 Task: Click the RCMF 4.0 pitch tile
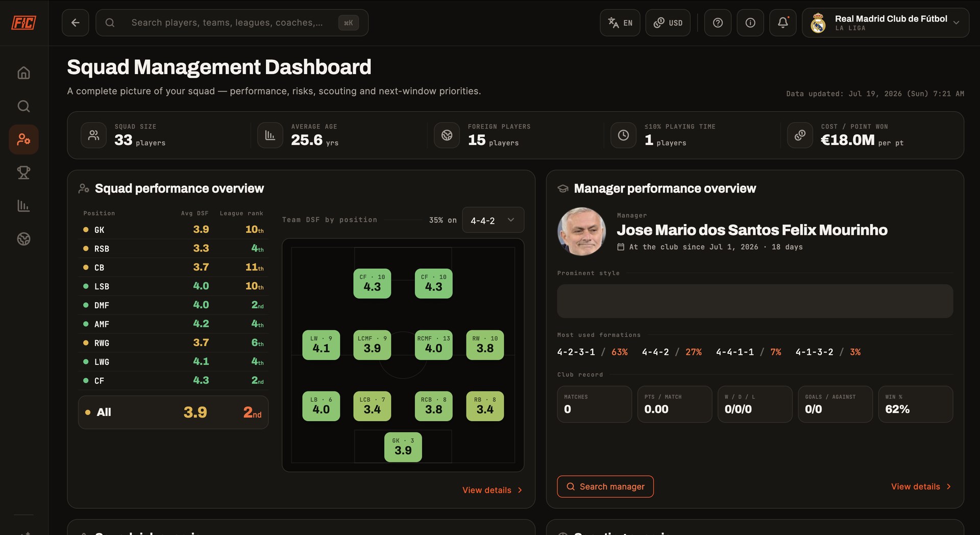coord(434,345)
